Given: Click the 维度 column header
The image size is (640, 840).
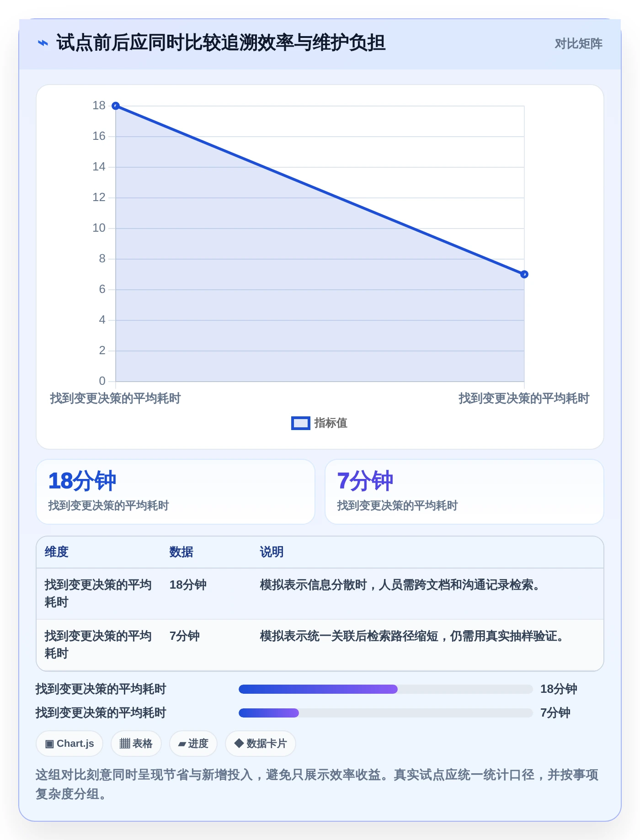Looking at the screenshot, I should point(57,552).
